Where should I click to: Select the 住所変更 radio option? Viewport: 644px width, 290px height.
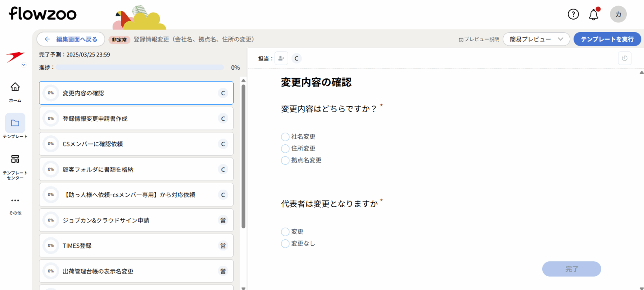285,149
